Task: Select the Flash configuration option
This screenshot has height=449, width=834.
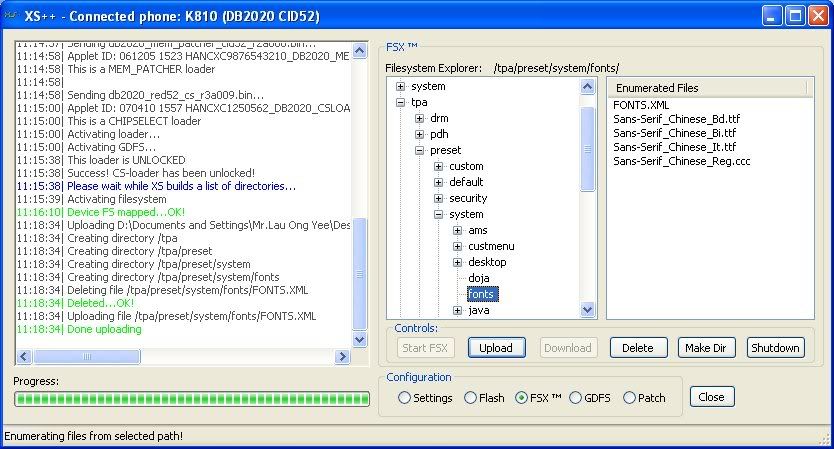Action: [x=471, y=398]
